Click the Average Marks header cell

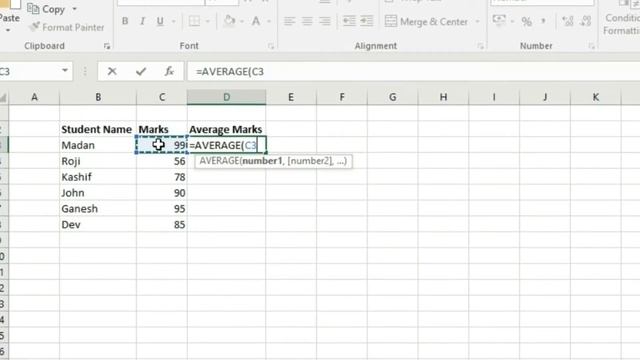(x=227, y=129)
